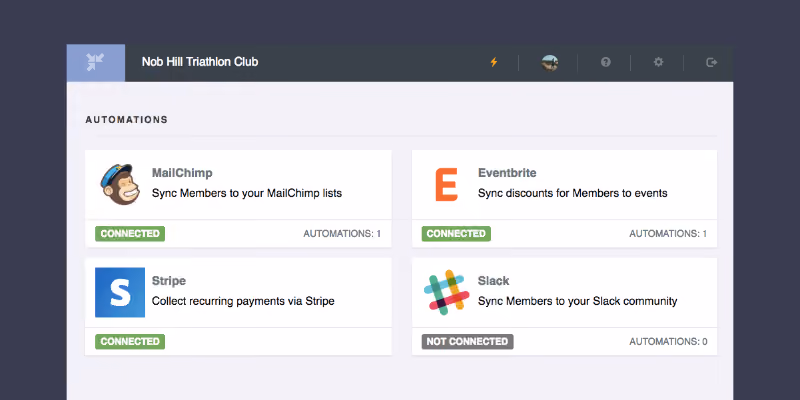This screenshot has height=400, width=800.
Task: Click Slack's AUTOMATIONS: 0 count
Action: [x=668, y=341]
